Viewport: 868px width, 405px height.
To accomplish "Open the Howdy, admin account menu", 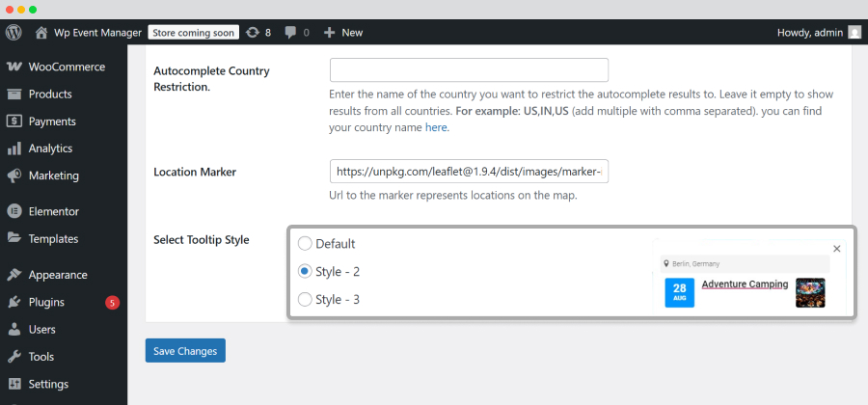I will 819,33.
